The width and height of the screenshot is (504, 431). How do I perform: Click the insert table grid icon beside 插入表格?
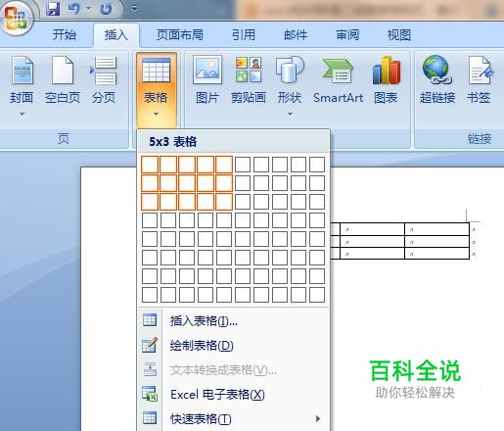point(150,320)
